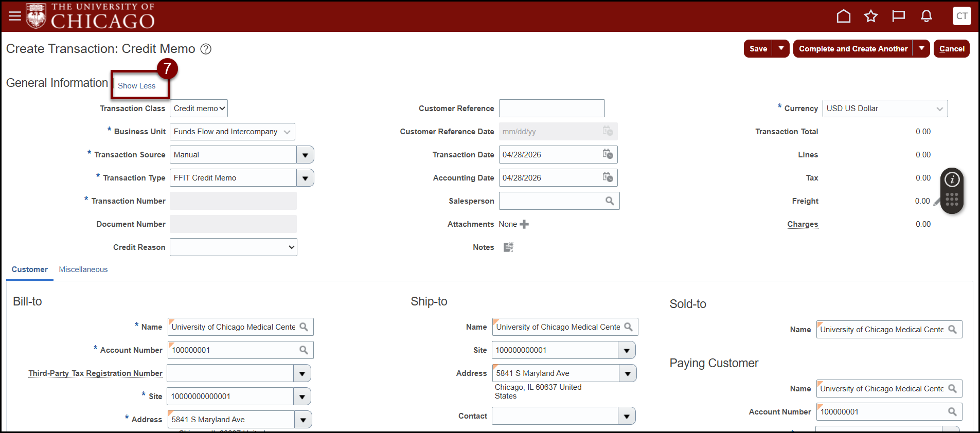Cancel the credit memo transaction
The image size is (980, 433).
[952, 49]
